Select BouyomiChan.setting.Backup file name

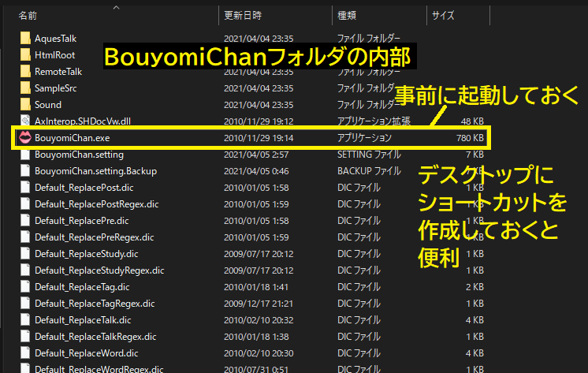95,171
